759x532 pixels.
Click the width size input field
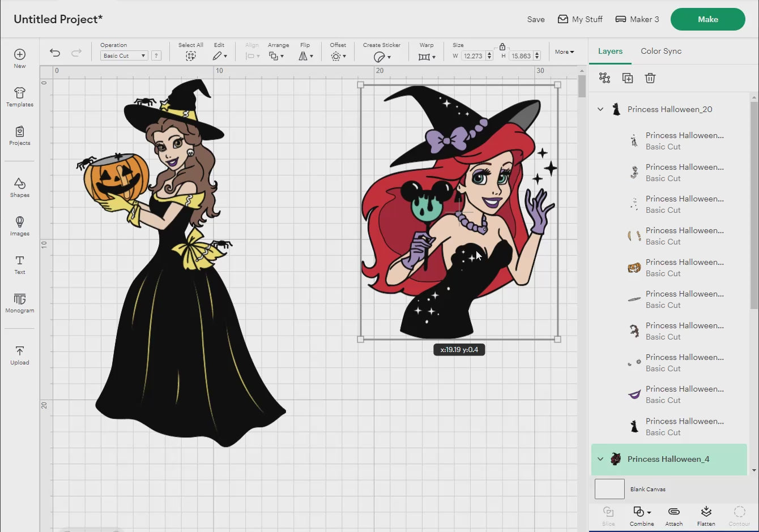(473, 55)
